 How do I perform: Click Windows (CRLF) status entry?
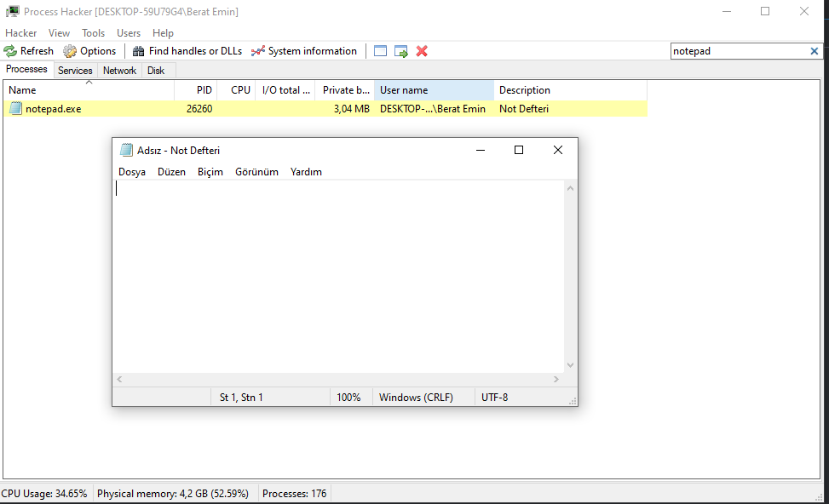416,398
